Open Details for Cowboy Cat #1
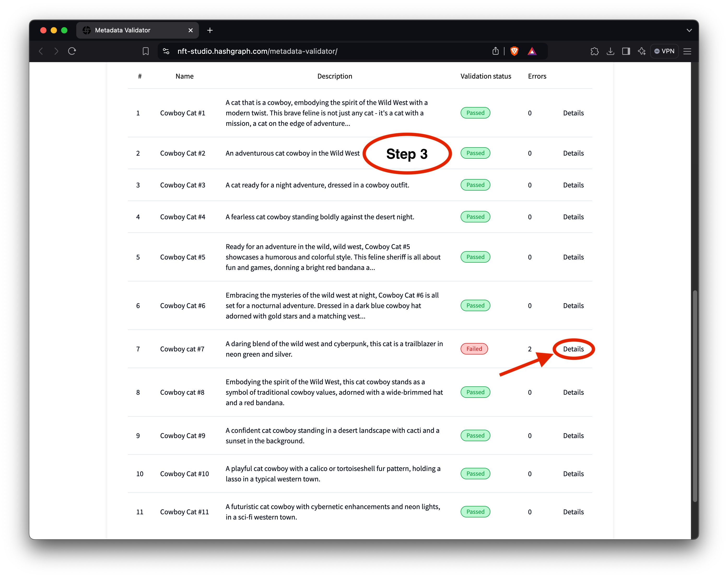Screen dimensions: 728x578 click(x=573, y=113)
